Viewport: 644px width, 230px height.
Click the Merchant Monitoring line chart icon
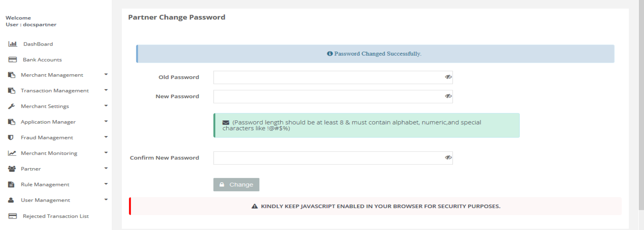coord(12,153)
